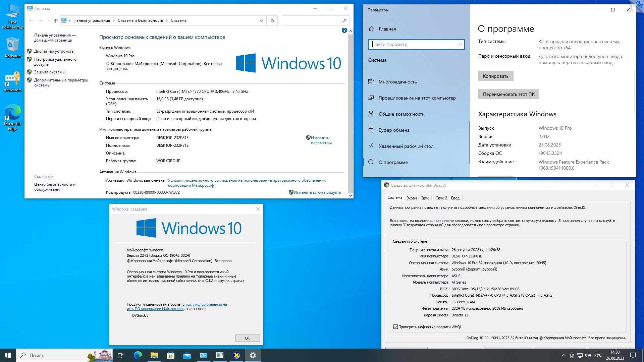
Task: Click the forward arrow in Система window
Action: pyautogui.click(x=41, y=20)
